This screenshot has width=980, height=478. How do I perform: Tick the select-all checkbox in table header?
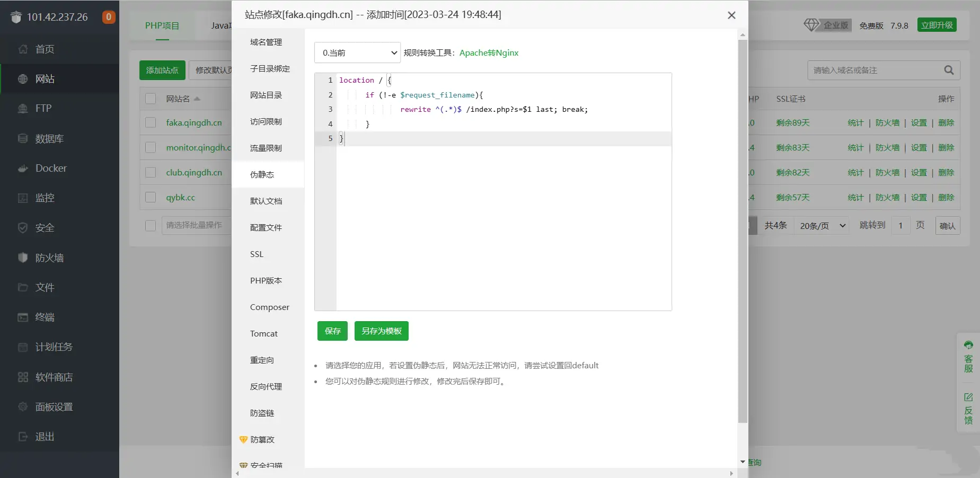click(151, 99)
